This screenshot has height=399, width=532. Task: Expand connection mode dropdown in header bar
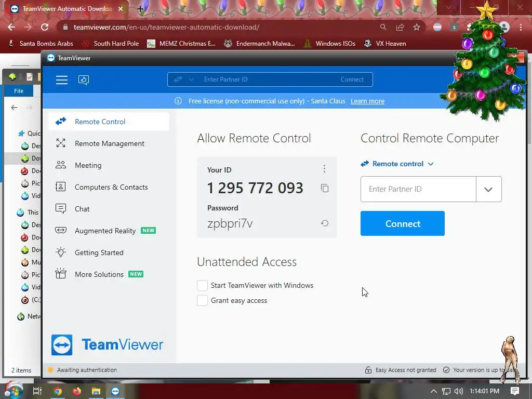(x=191, y=79)
